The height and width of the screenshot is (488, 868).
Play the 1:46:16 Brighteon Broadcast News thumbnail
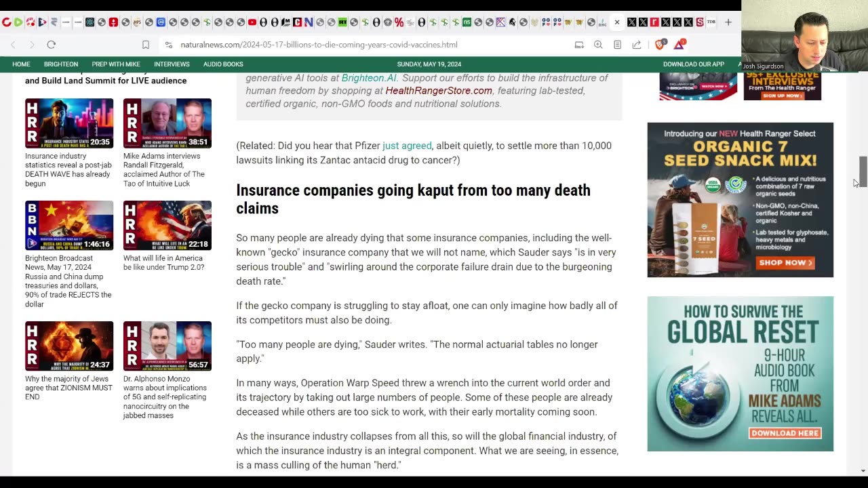click(x=69, y=226)
